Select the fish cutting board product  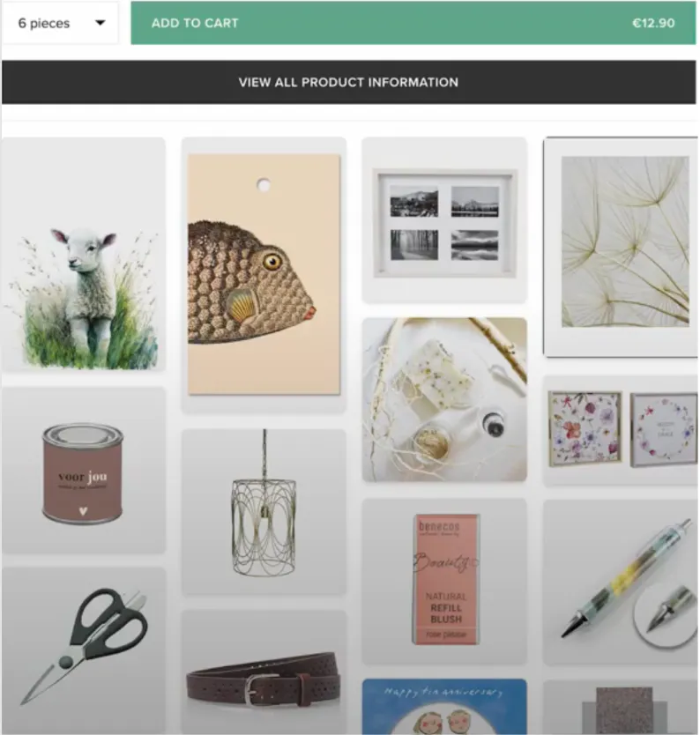point(264,275)
